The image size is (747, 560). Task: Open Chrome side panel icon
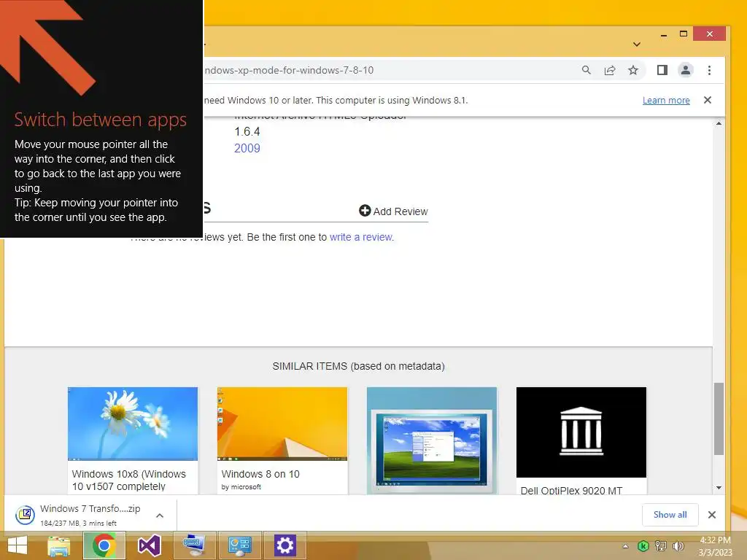click(662, 71)
